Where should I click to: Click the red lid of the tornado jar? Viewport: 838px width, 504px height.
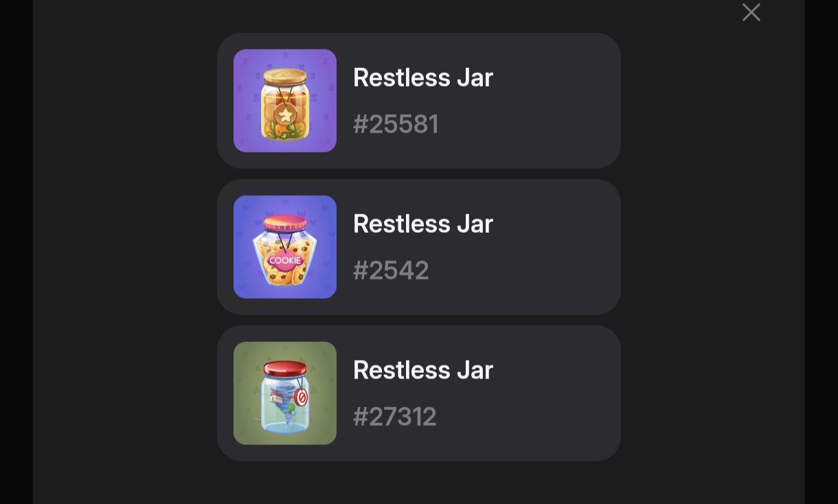[285, 369]
